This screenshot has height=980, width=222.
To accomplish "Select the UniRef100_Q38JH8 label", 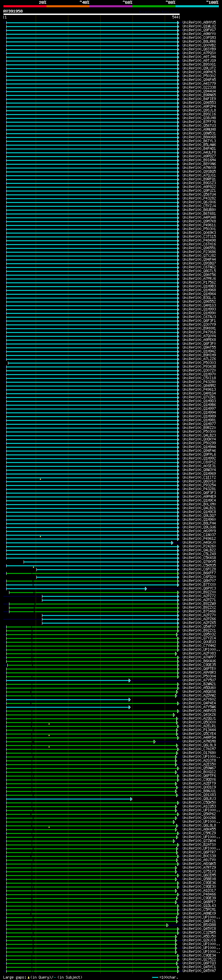I will pos(199,118).
